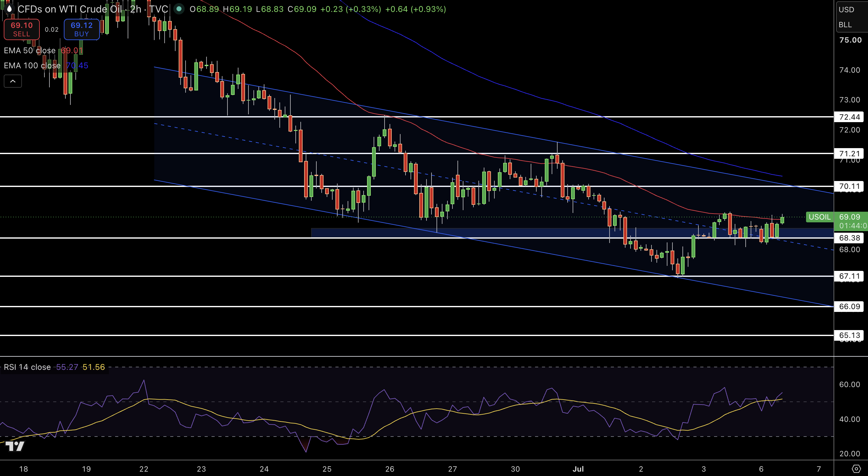This screenshot has width=868, height=476.
Task: Open the BLL unit selector
Action: [845, 25]
